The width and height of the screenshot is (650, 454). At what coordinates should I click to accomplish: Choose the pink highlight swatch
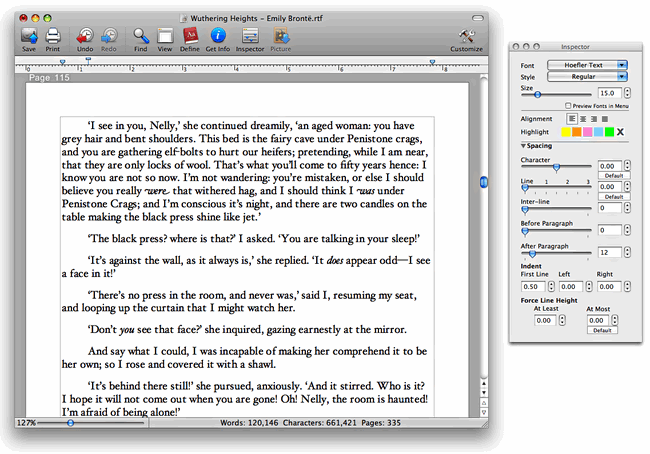click(587, 132)
